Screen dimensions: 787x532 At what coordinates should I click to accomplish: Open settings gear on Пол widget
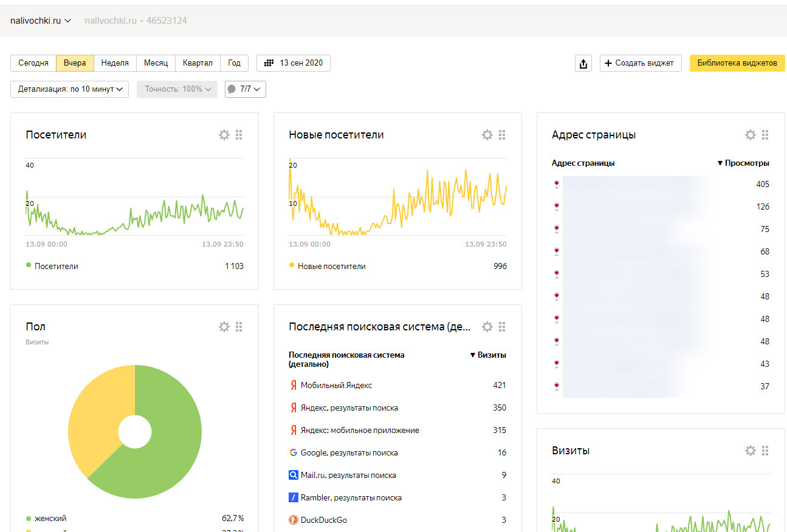point(224,327)
